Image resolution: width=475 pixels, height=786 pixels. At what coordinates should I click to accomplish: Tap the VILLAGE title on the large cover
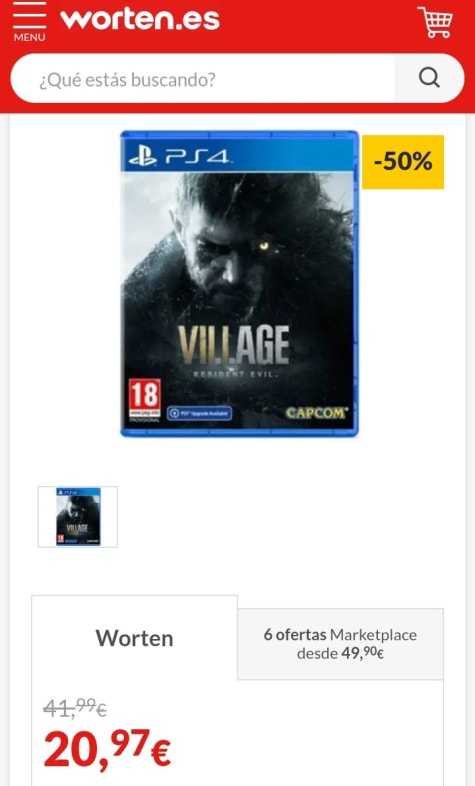(234, 344)
